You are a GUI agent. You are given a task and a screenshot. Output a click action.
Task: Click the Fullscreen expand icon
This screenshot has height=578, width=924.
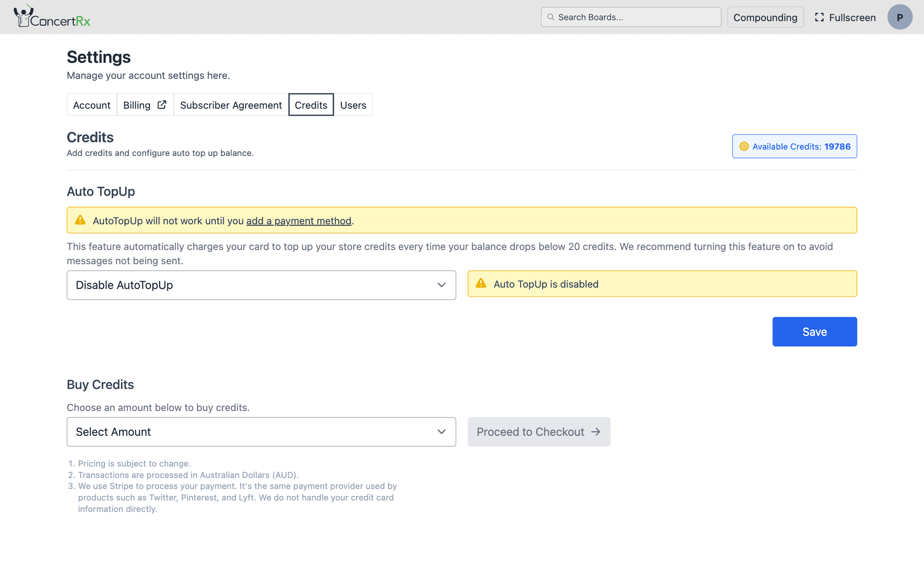pyautogui.click(x=819, y=17)
